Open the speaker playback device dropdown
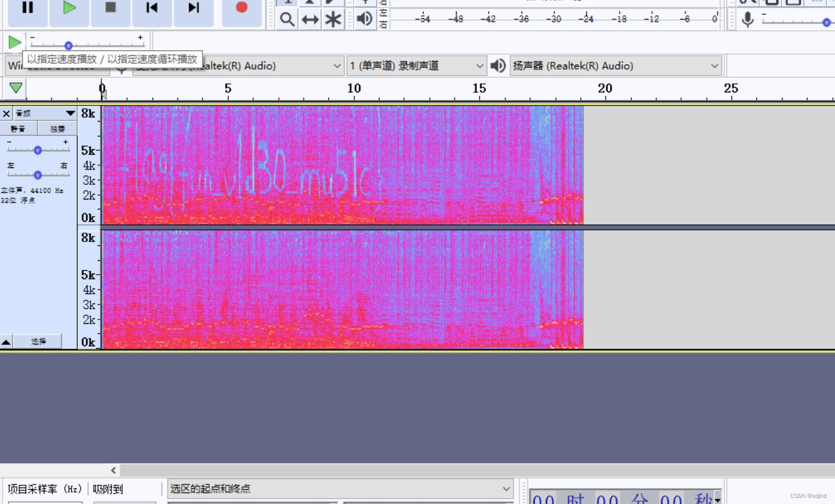 615,66
